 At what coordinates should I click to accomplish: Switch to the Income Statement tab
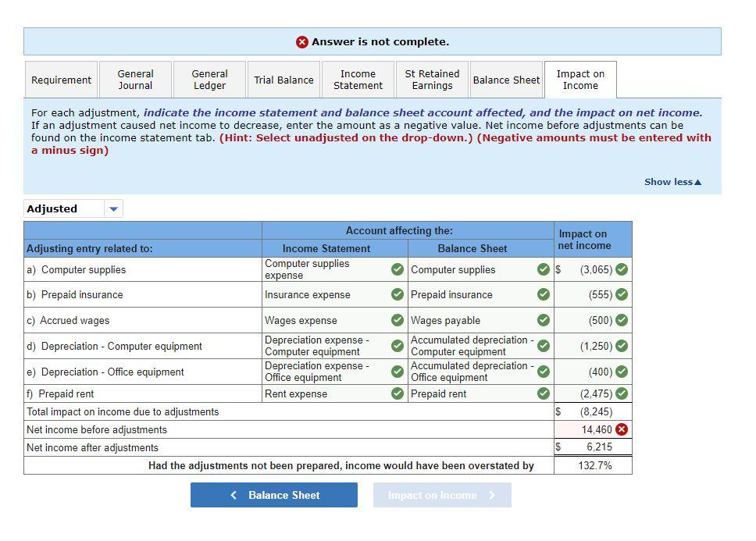(358, 80)
